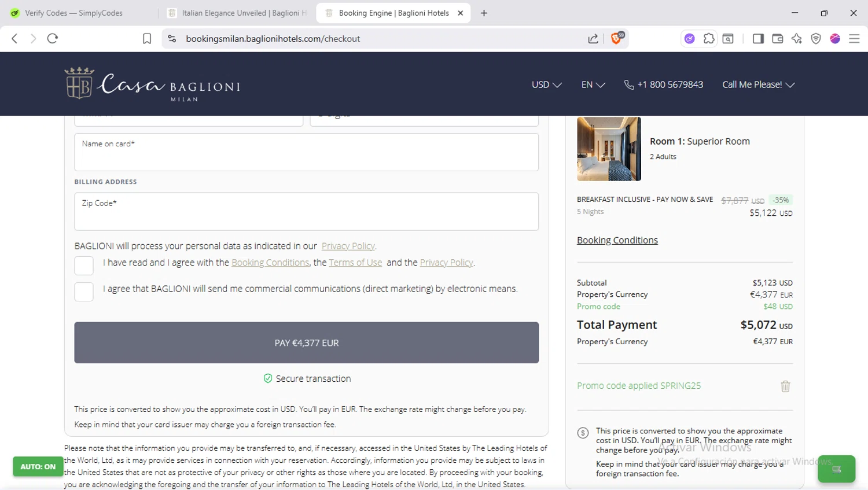
Task: Agree to Booking Conditions checkbox
Action: pos(84,266)
